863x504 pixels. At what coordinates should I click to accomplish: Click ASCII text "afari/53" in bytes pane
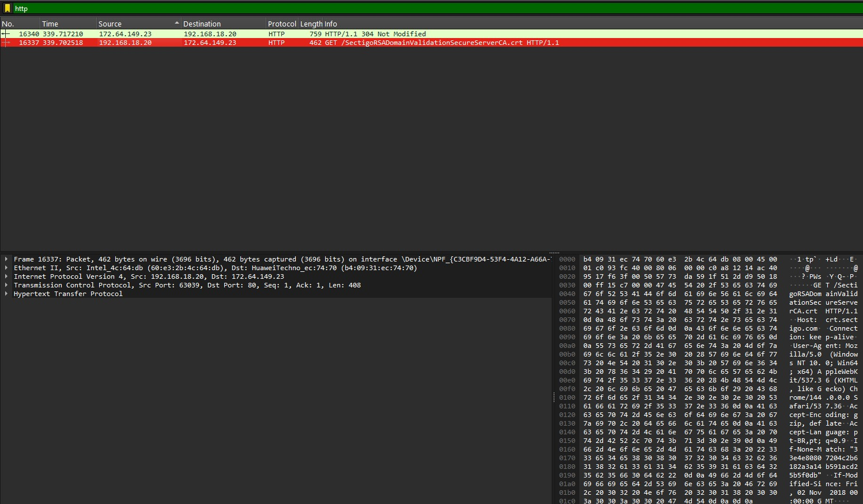click(805, 406)
